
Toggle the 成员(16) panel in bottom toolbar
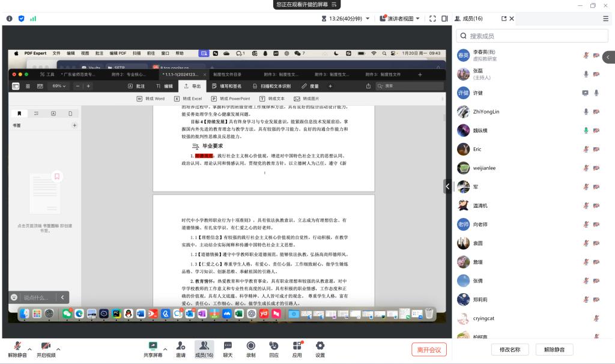(204, 348)
